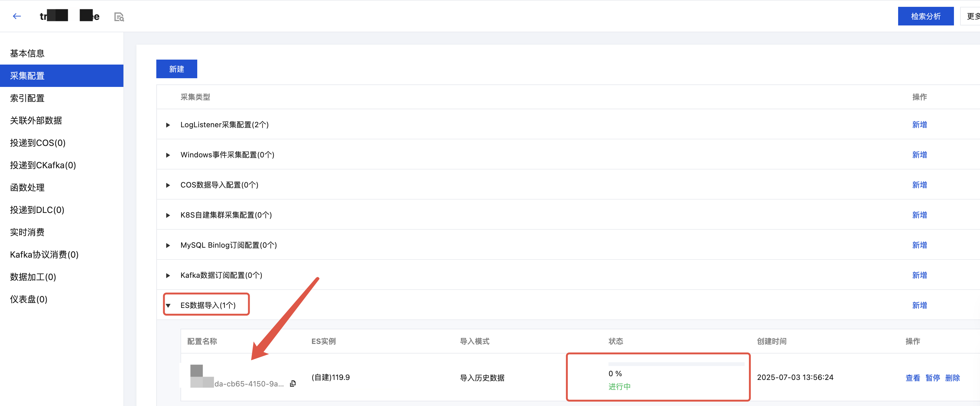
Task: Click the blue 新建 button
Action: 176,69
